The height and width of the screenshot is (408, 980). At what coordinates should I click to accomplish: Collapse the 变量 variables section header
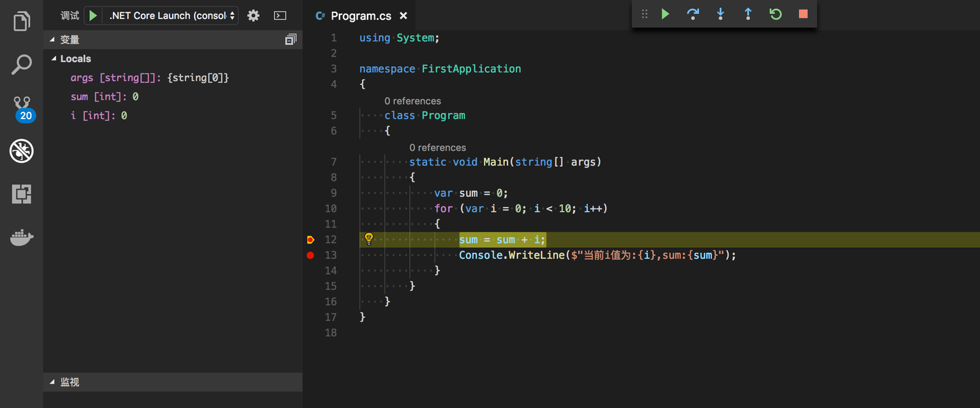(x=69, y=40)
